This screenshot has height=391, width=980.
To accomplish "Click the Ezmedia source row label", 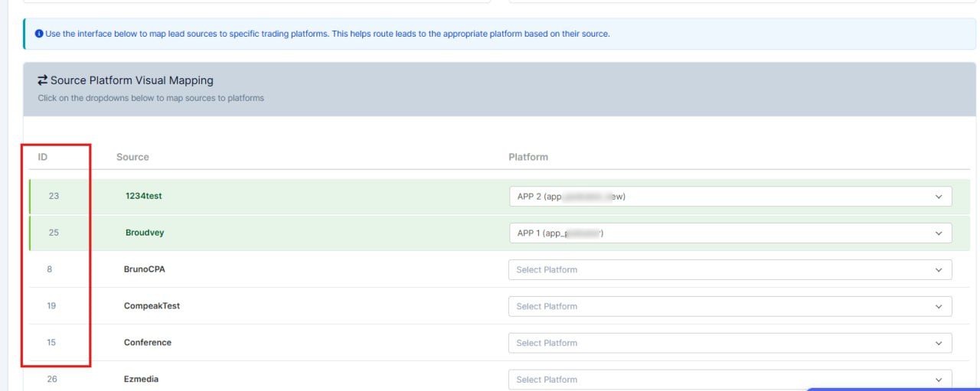I will pos(142,380).
